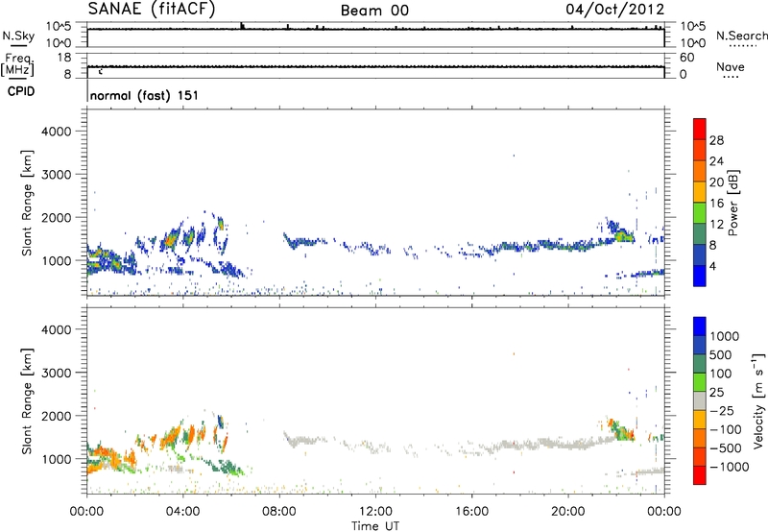Select the -1000 label on Velocity colorbar
The width and height of the screenshot is (768, 532).
tap(730, 467)
